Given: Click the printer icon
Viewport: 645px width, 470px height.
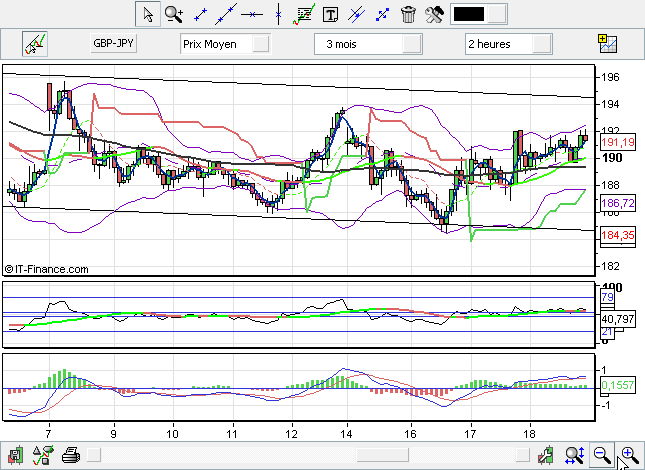Looking at the screenshot, I should tap(71, 456).
